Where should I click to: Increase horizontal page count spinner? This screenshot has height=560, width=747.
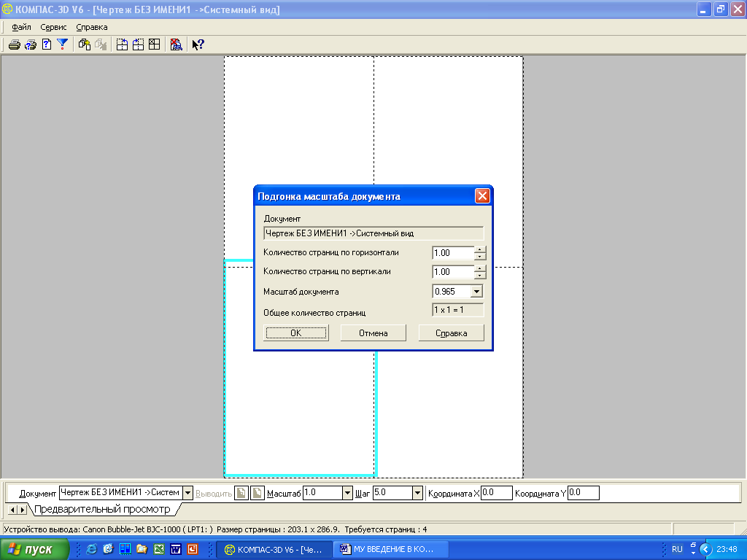(480, 249)
